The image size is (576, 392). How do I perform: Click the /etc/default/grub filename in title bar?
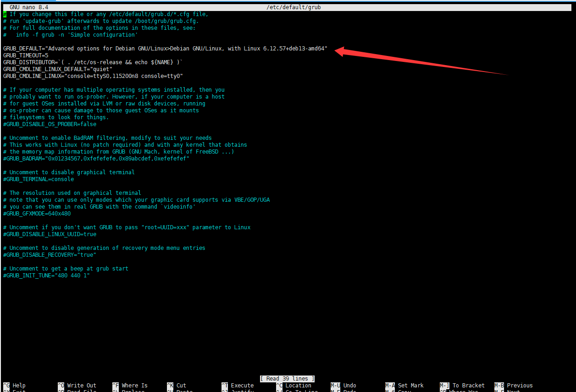294,7
